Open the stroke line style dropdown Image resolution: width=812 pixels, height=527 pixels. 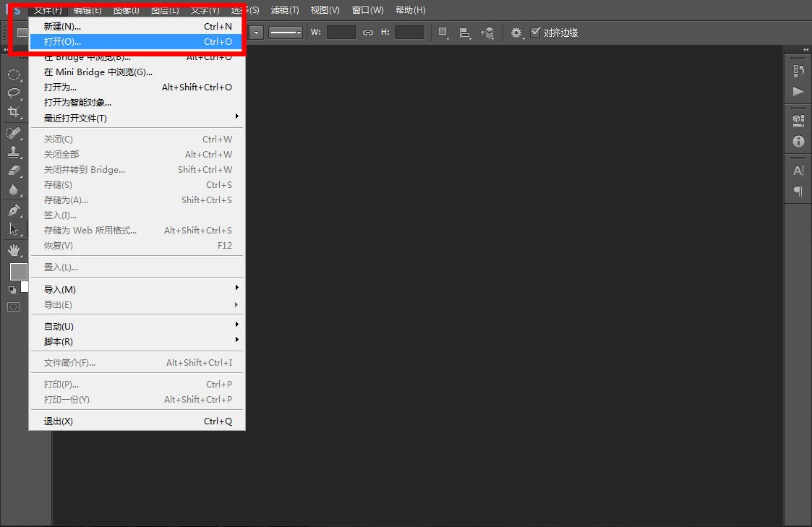tap(286, 33)
